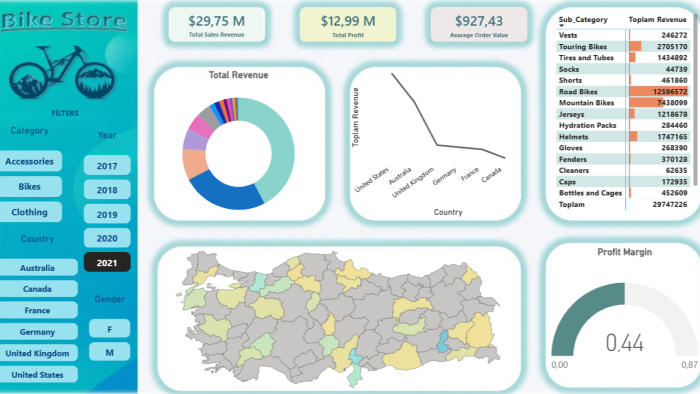Image resolution: width=700 pixels, height=394 pixels.
Task: Click the Total Sales Revenue card
Action: (x=217, y=25)
